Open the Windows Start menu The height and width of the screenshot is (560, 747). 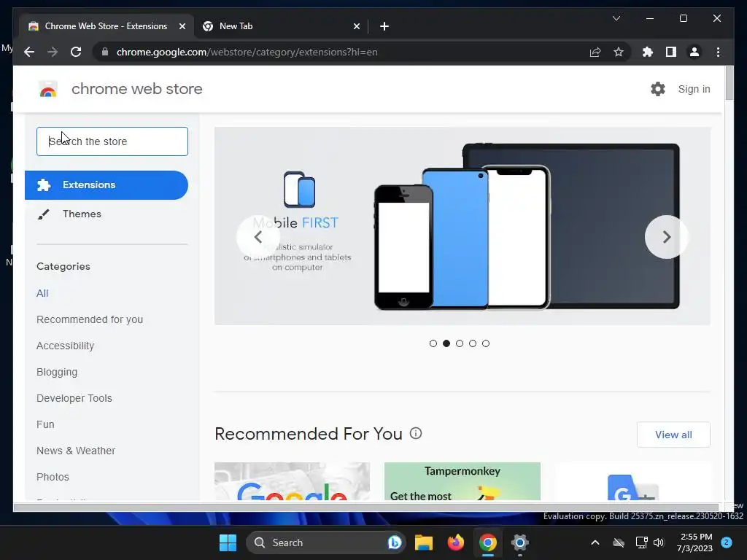pyautogui.click(x=228, y=542)
